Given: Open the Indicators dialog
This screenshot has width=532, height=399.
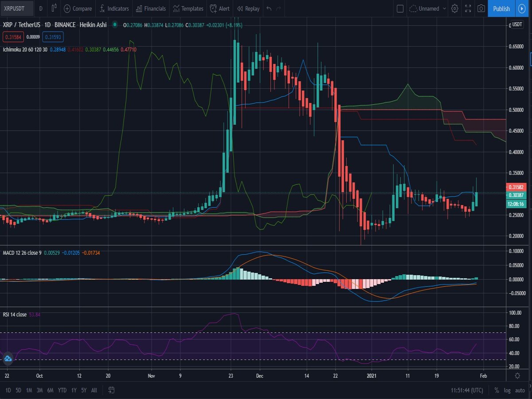Looking at the screenshot, I should (x=113, y=8).
